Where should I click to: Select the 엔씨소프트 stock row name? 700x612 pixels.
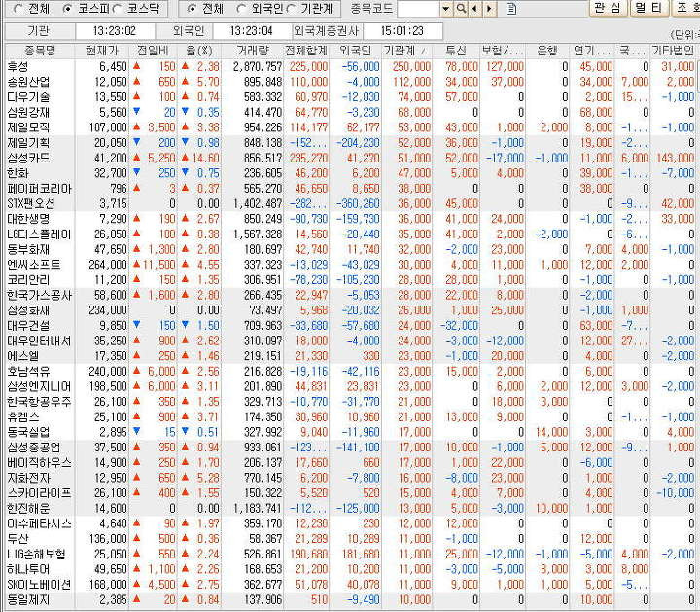[x=34, y=265]
